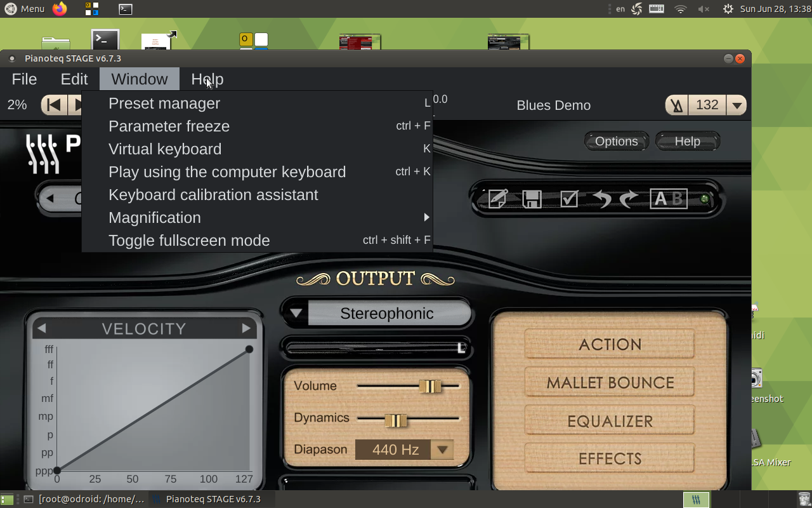Image resolution: width=812 pixels, height=508 pixels.
Task: Click the 'en' keyboard language indicator
Action: [620, 9]
